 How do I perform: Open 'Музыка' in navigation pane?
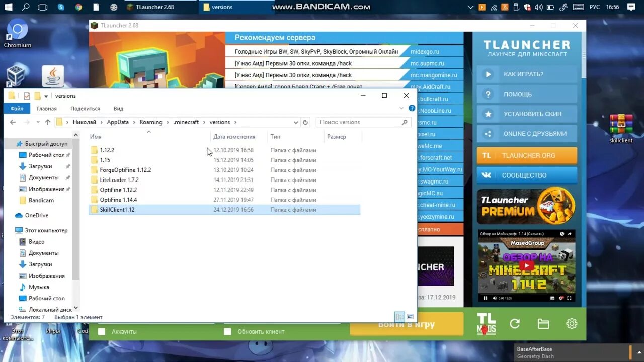pos(38,287)
